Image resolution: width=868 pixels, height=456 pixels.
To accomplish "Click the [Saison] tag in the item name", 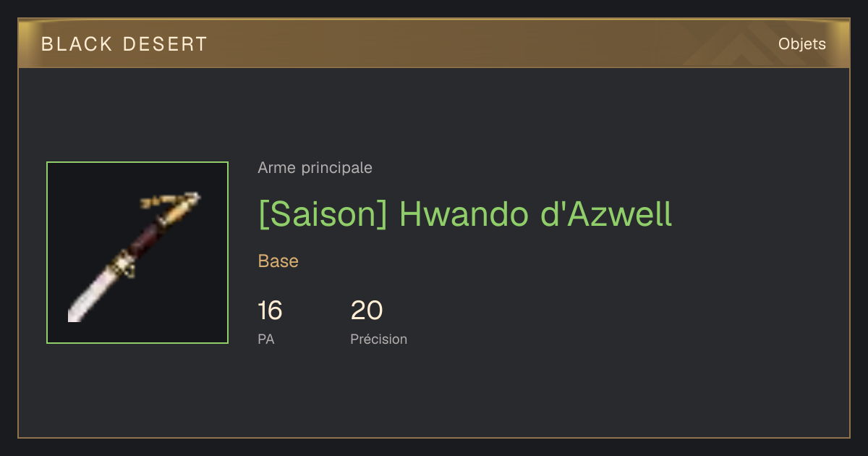I will [323, 214].
